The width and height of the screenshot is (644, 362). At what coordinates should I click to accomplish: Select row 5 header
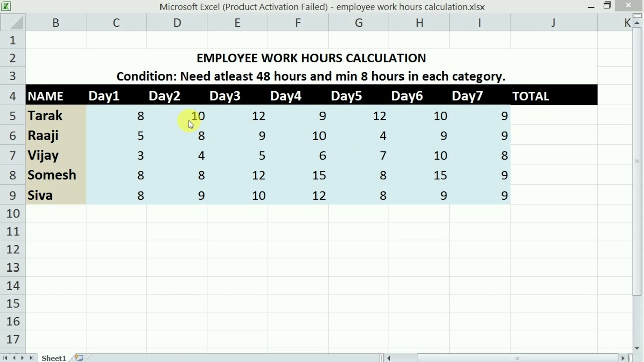pyautogui.click(x=13, y=116)
